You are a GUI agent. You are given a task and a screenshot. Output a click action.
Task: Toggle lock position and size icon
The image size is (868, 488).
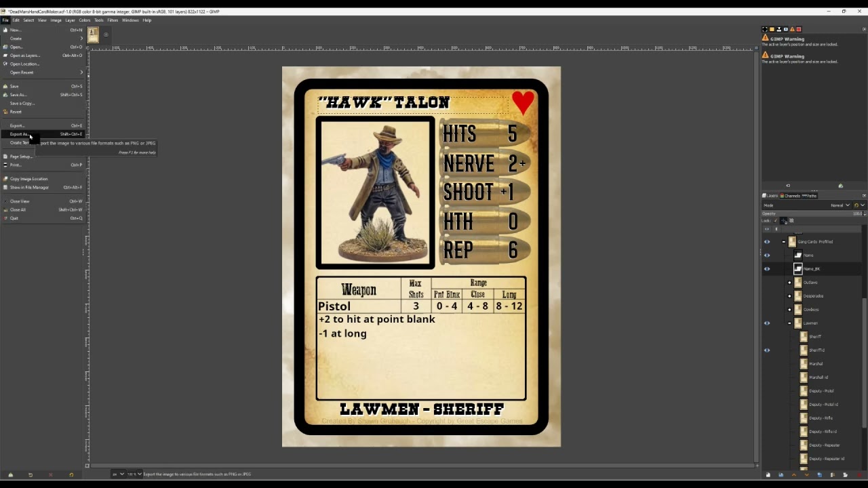point(784,220)
